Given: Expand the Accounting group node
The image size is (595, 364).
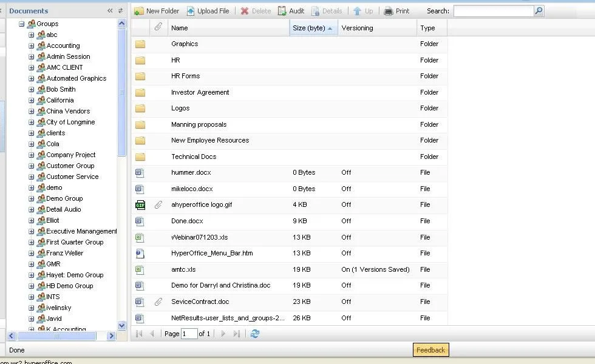Looking at the screenshot, I should coord(32,46).
